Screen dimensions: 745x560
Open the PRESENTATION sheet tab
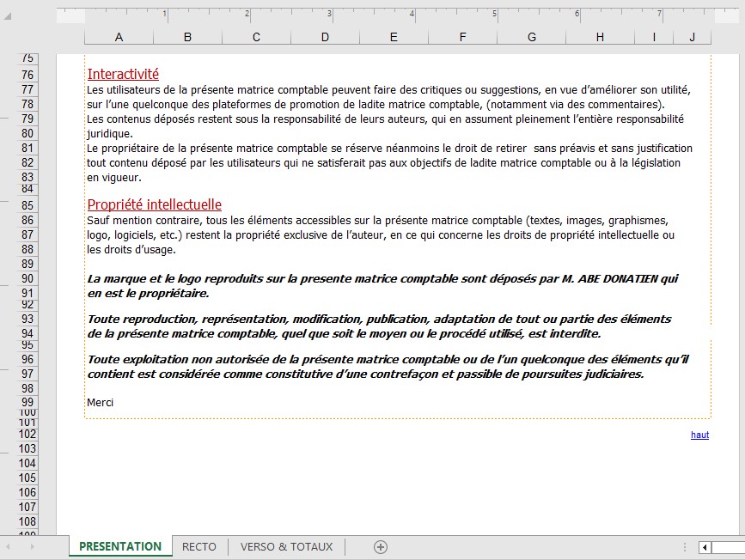[120, 547]
